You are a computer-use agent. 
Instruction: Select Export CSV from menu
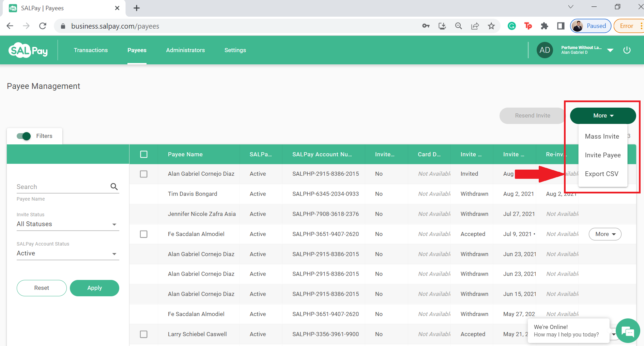pos(602,174)
